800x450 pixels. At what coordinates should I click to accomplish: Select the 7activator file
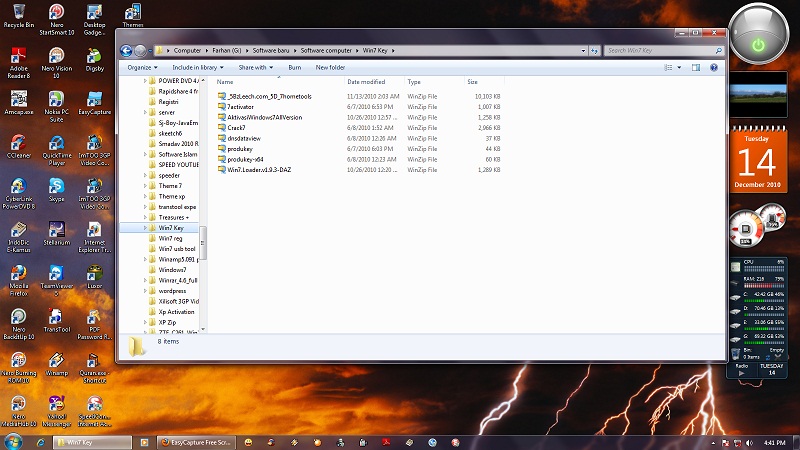click(x=240, y=107)
